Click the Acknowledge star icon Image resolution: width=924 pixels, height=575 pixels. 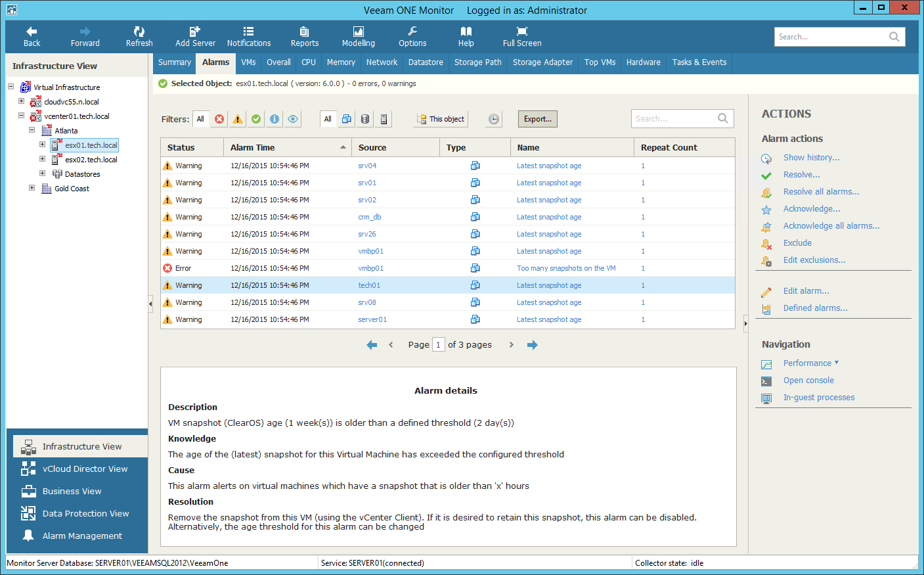click(x=766, y=210)
